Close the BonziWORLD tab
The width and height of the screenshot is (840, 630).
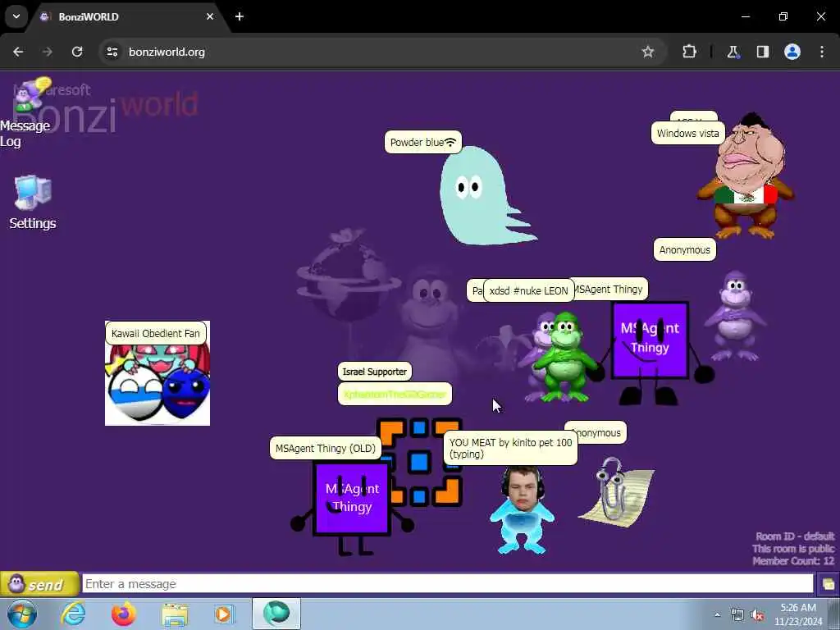point(210,16)
